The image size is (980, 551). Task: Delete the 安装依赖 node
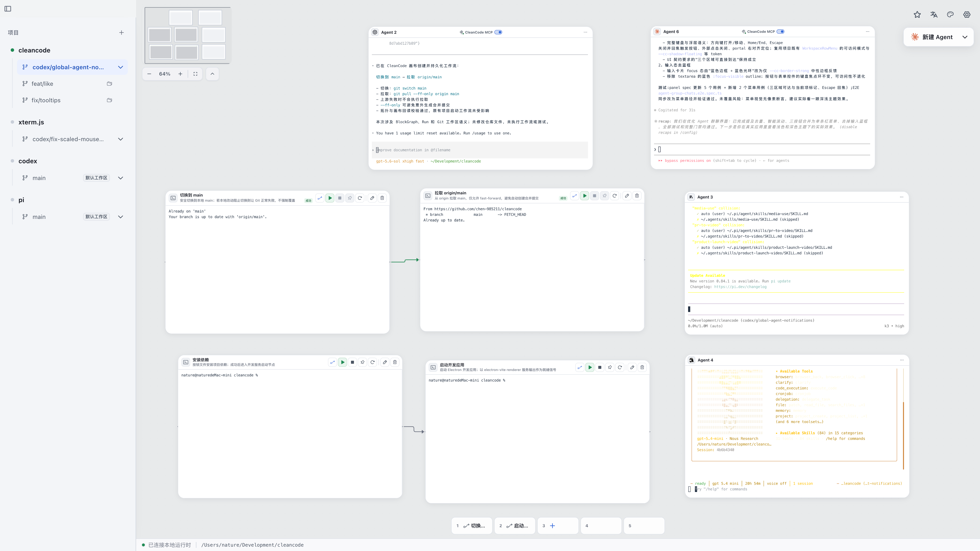(x=395, y=362)
